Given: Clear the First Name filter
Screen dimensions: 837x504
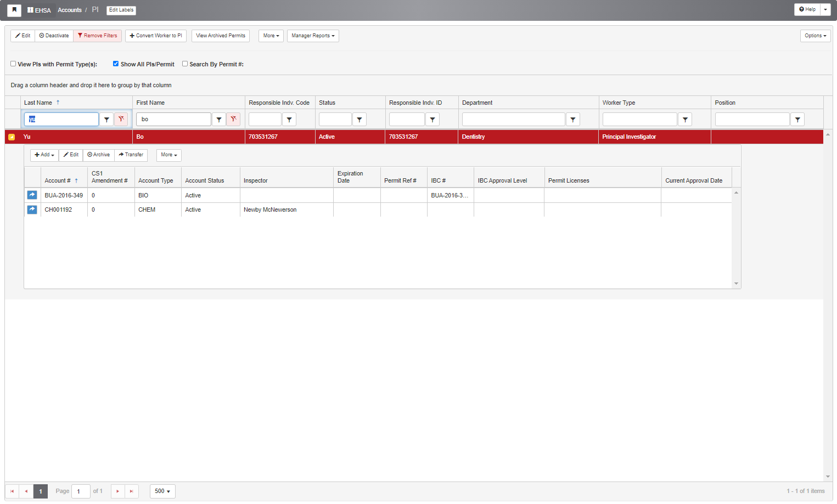Looking at the screenshot, I should (233, 119).
